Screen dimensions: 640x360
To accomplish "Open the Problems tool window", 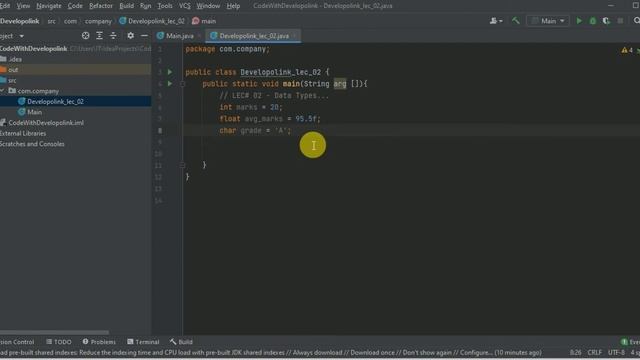I will tap(99, 342).
